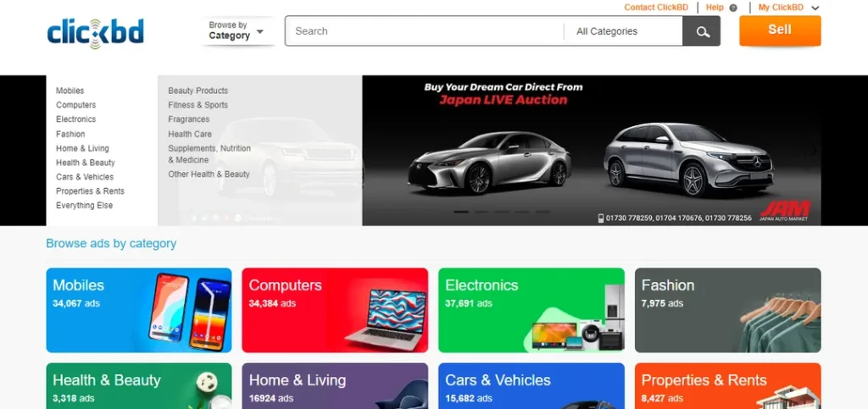
Task: Expand the Browse by Category dropdown
Action: point(236,30)
